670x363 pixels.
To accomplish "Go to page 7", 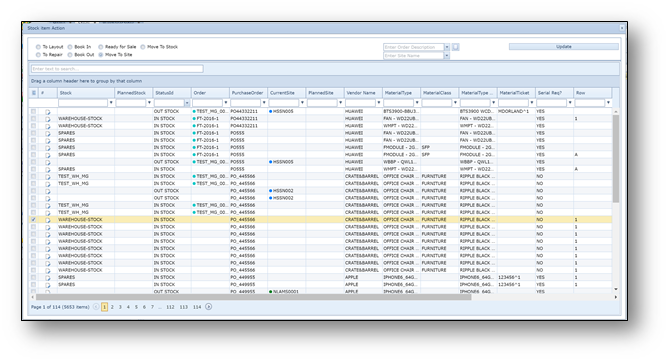I will pos(152,307).
